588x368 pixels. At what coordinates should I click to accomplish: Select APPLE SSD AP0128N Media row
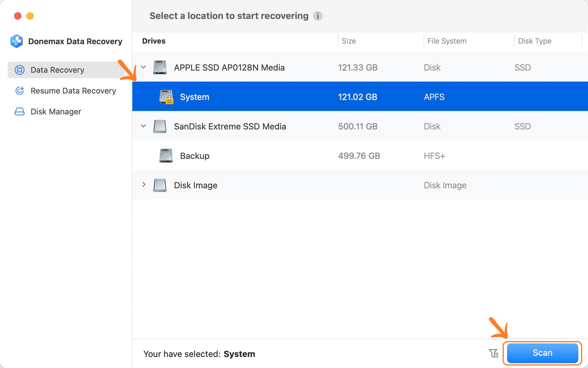(x=360, y=67)
